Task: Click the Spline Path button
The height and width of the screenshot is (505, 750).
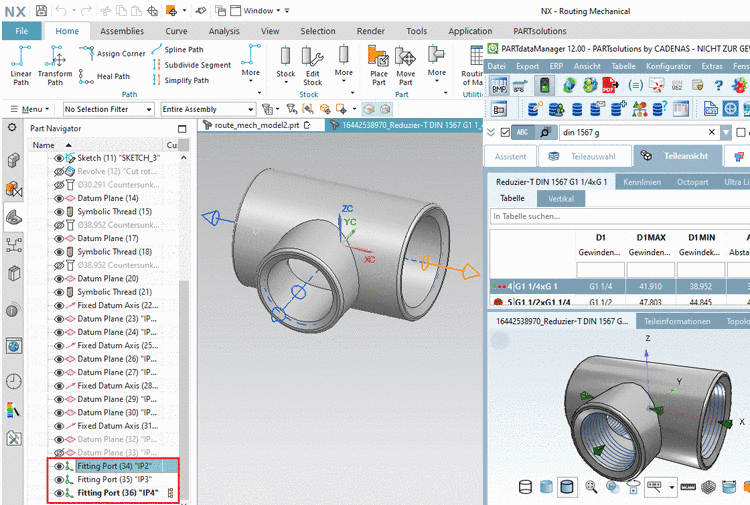Action: [x=183, y=49]
